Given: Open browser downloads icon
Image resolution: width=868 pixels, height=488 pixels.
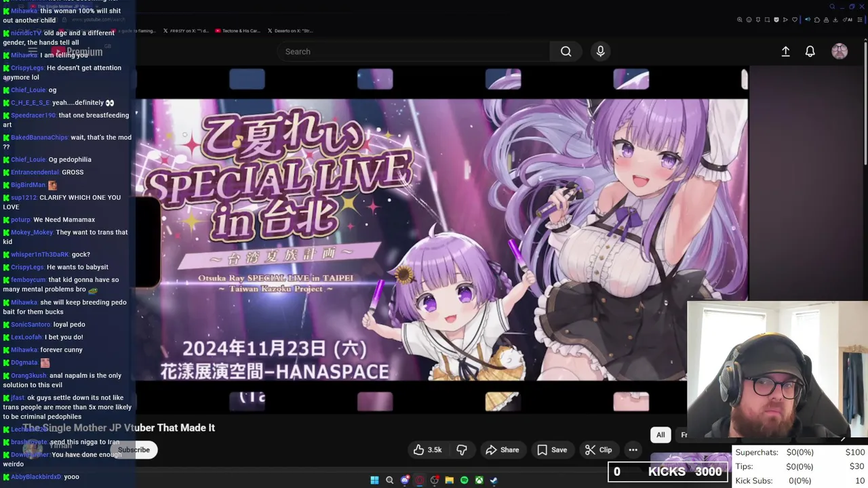Looking at the screenshot, I should click(x=835, y=20).
